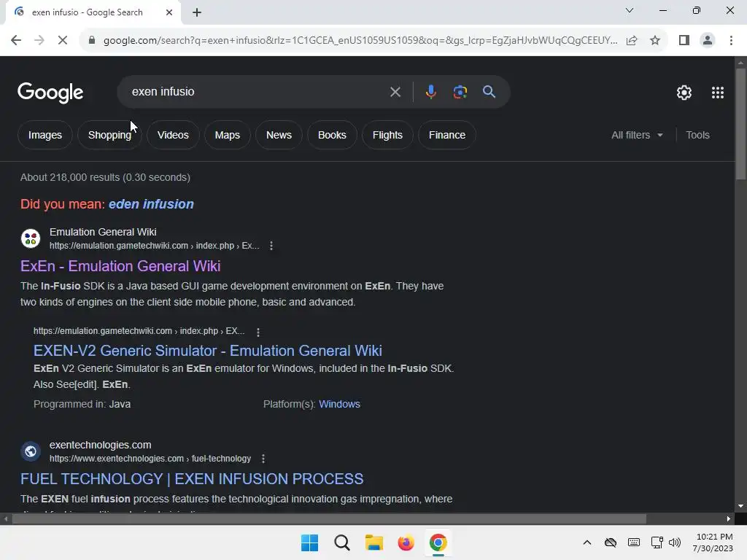Viewport: 747px width, 560px height.
Task: Click scroll down arrow on scrollbar
Action: 740,506
